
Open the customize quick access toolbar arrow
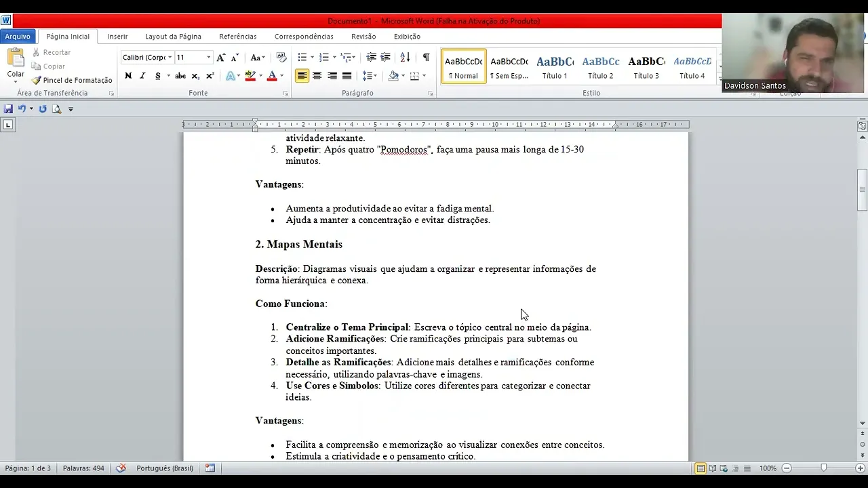click(x=71, y=109)
